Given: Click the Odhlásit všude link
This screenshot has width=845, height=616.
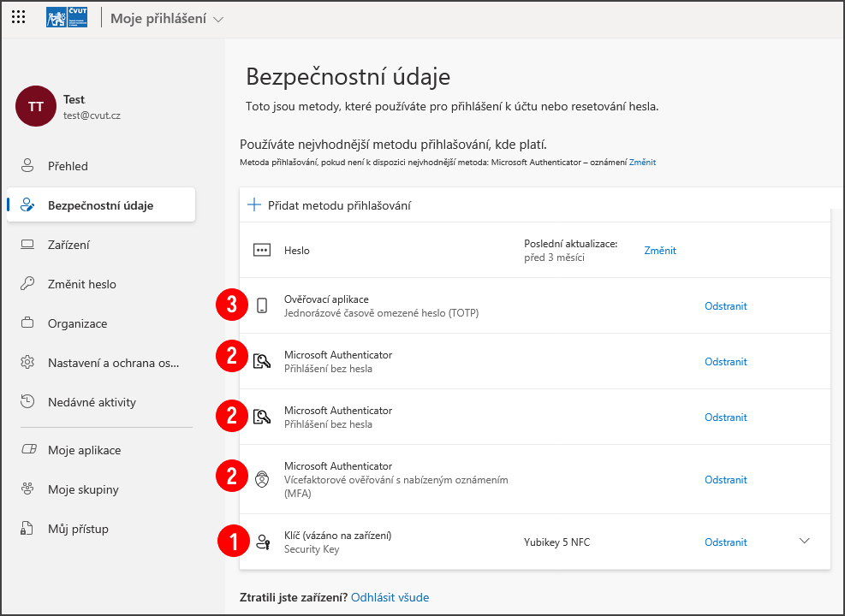Looking at the screenshot, I should click(390, 597).
